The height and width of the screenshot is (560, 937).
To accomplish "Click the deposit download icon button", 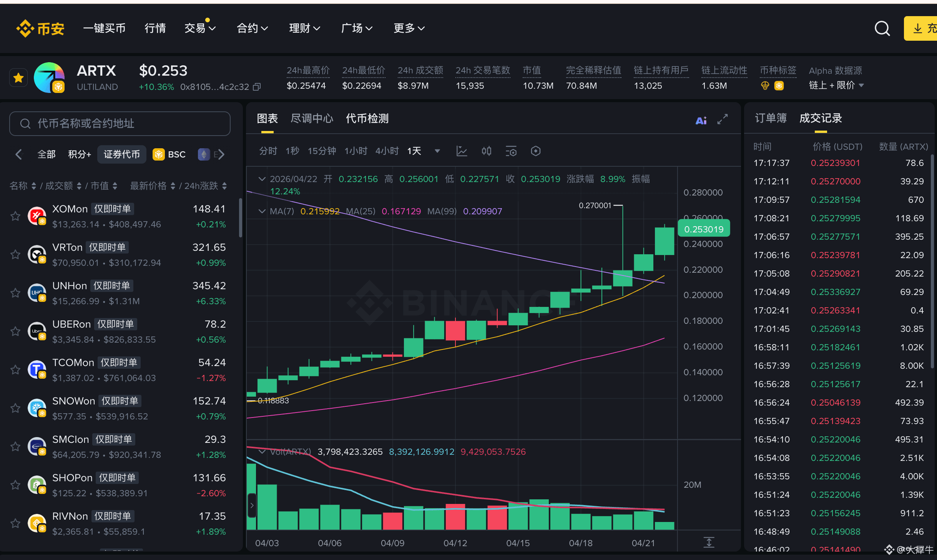I will pos(920,28).
